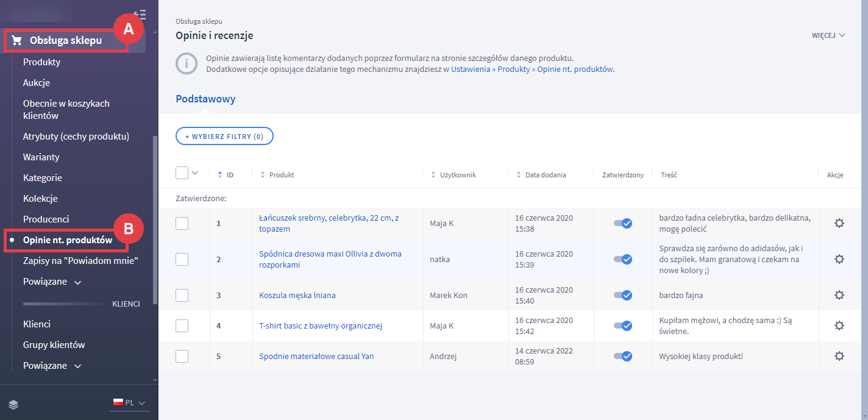
Task: Open actions gear for review ID 4
Action: tap(839, 326)
